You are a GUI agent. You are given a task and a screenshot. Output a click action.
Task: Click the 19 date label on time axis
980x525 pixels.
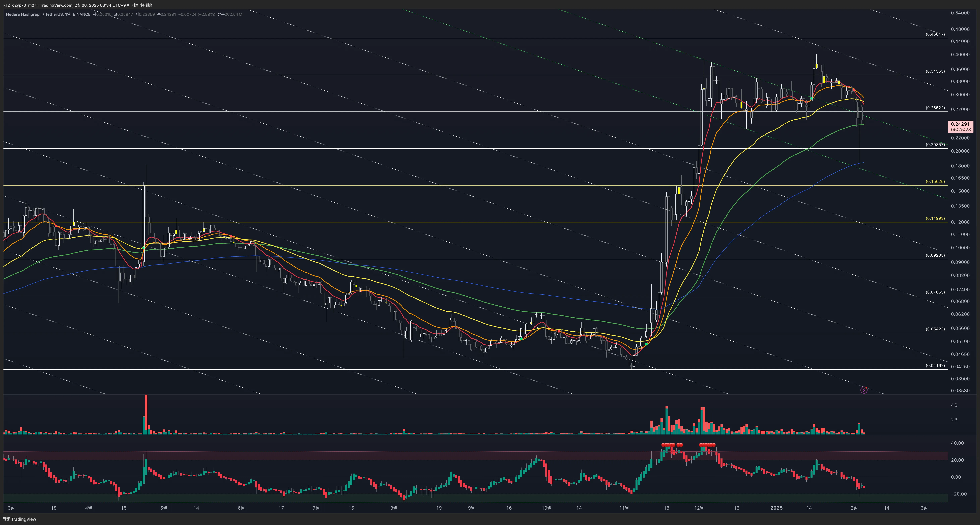pyautogui.click(x=439, y=508)
